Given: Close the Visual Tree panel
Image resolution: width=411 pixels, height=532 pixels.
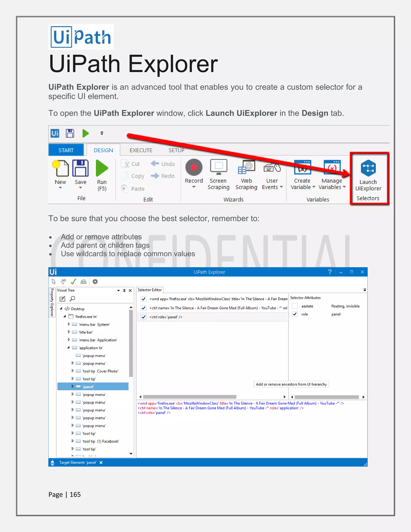Looking at the screenshot, I should click(130, 290).
